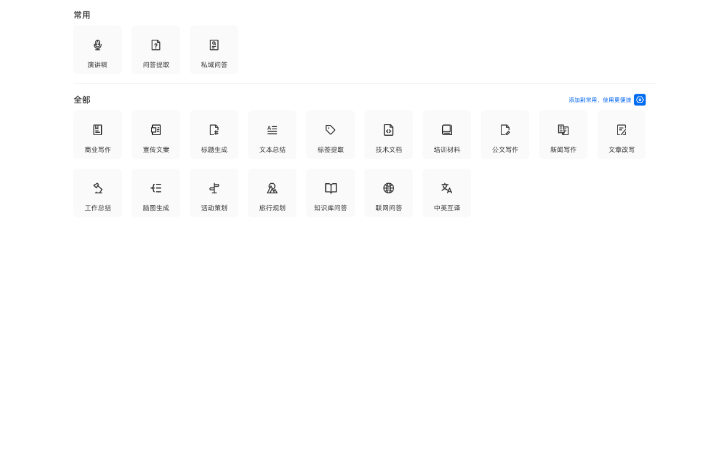The width and height of the screenshot is (720, 450).
Task: Open the 知识库问答 book tool
Action: 331,193
